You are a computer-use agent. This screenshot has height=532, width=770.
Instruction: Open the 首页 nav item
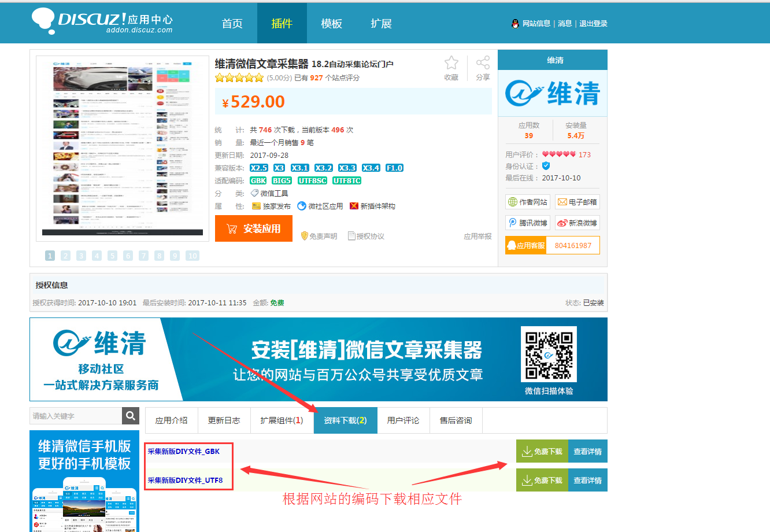point(232,23)
